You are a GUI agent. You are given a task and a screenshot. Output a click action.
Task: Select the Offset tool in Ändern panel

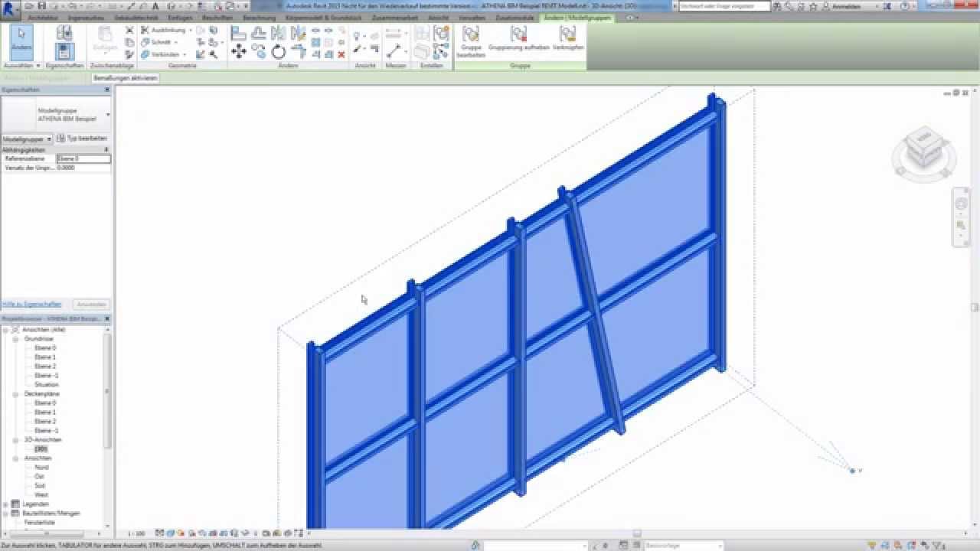pyautogui.click(x=259, y=33)
